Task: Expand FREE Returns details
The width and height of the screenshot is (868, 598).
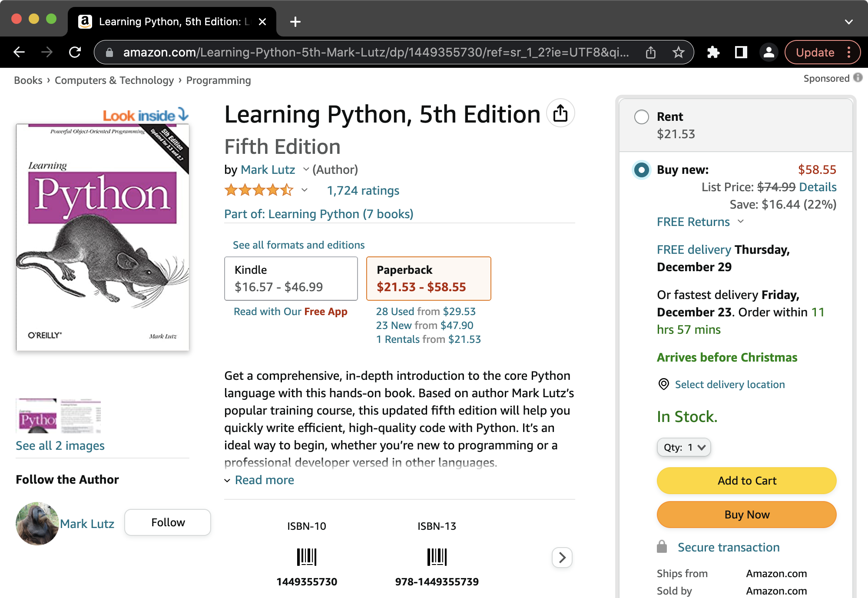Action: pyautogui.click(x=741, y=222)
